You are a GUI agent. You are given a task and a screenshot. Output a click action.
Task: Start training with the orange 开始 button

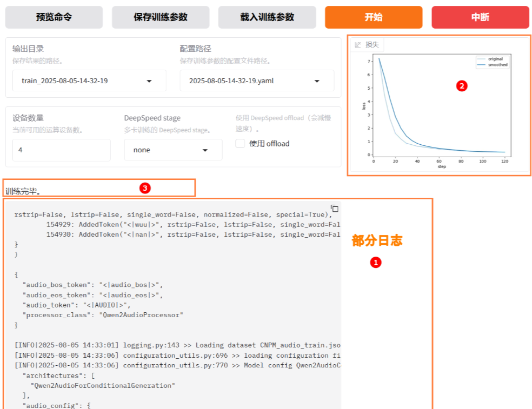(x=374, y=17)
